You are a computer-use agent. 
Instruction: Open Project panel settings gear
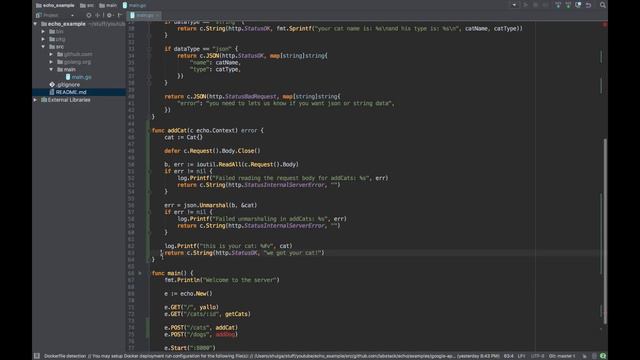[x=109, y=15]
